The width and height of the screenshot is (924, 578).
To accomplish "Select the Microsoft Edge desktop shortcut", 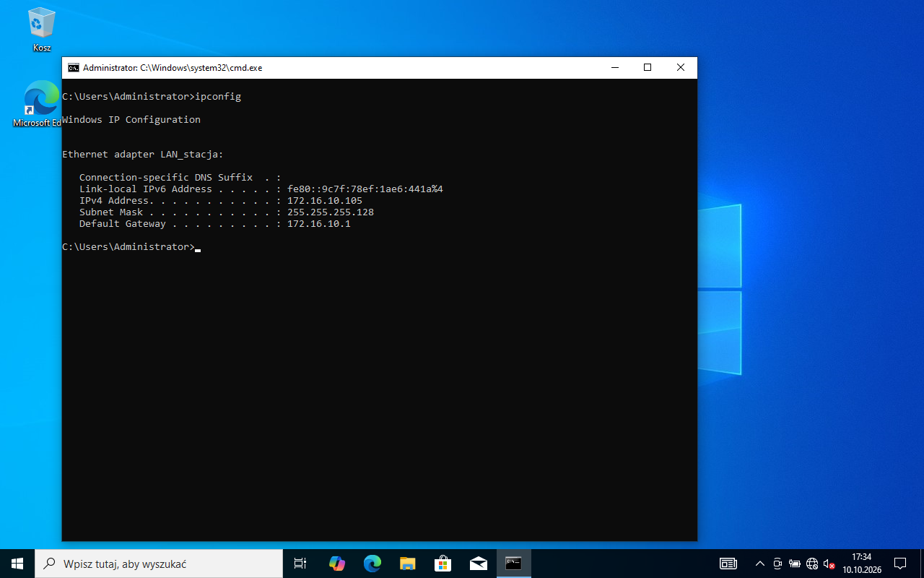I will tap(38, 104).
